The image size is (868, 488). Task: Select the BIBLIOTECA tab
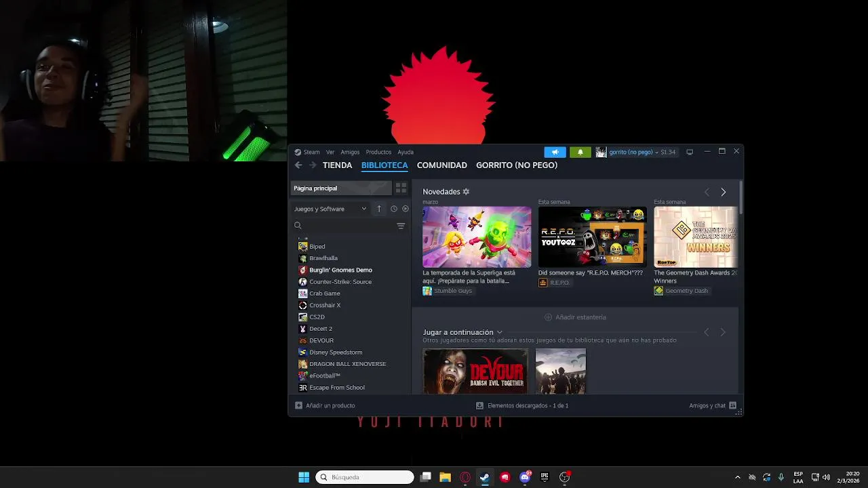point(384,165)
